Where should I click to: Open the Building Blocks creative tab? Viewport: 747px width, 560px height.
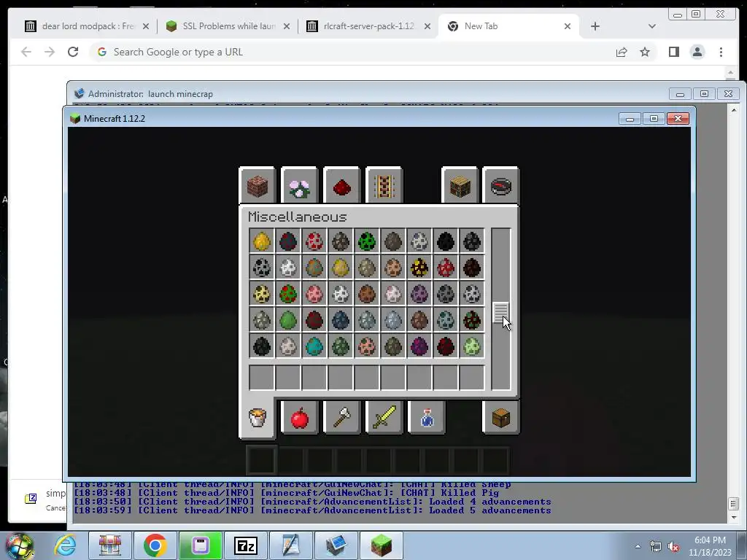coord(258,185)
